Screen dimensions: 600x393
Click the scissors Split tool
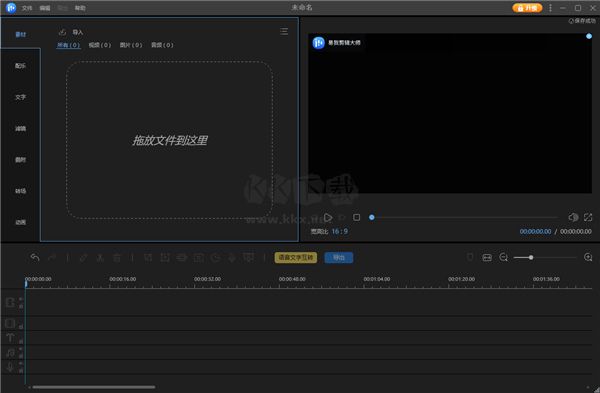coord(100,258)
